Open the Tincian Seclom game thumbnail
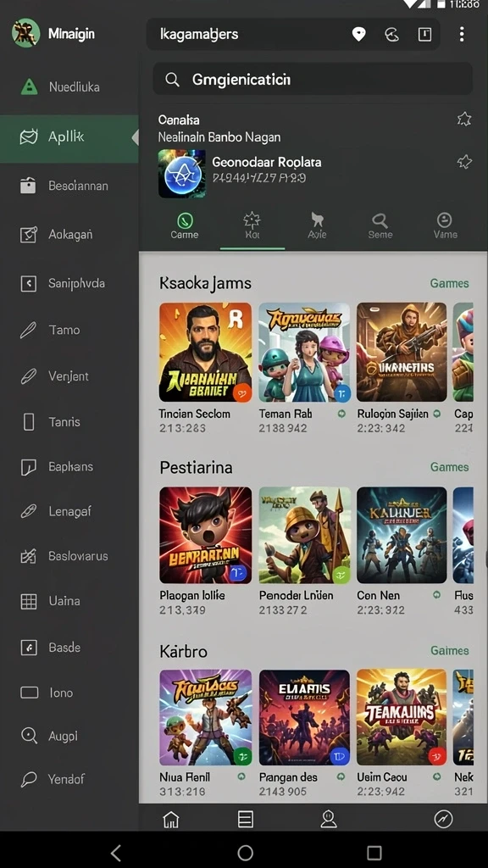488x868 pixels. point(205,352)
